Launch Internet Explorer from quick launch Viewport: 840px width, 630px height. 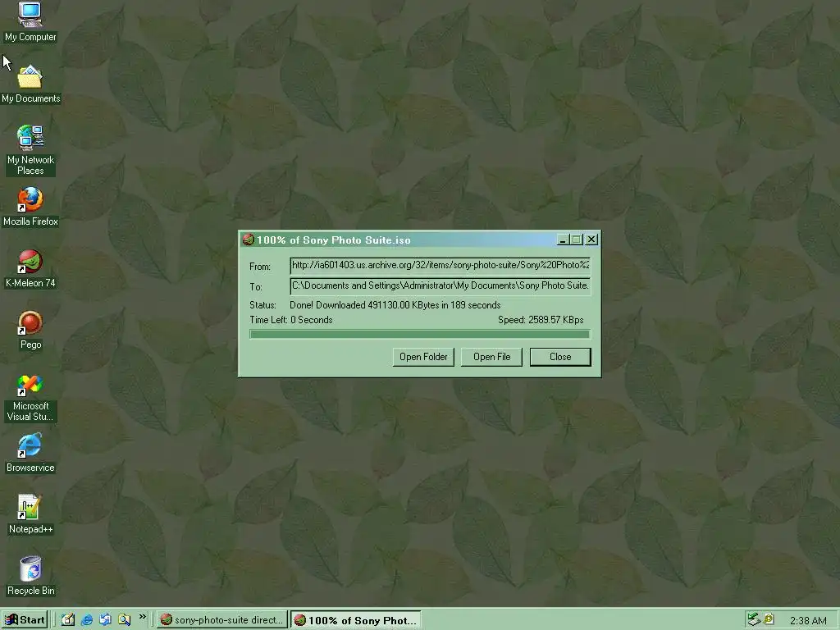87,620
